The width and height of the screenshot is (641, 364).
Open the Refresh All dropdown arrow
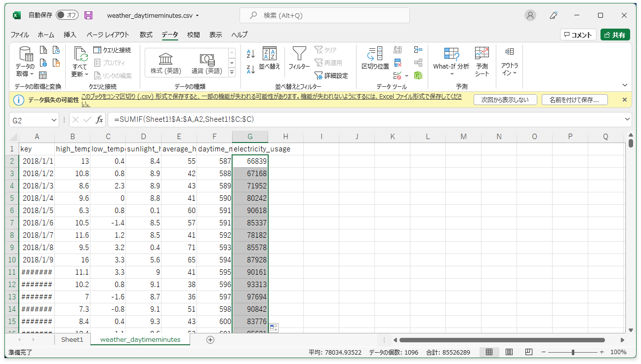tap(86, 74)
